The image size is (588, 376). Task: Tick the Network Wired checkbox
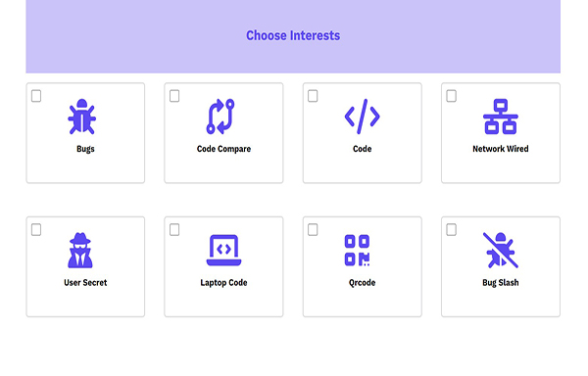(x=452, y=96)
